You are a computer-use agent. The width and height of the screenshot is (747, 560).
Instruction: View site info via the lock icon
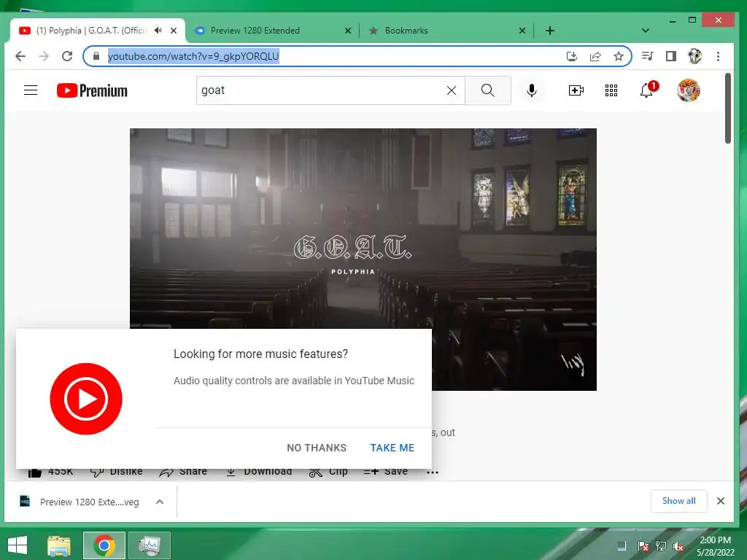pos(96,56)
